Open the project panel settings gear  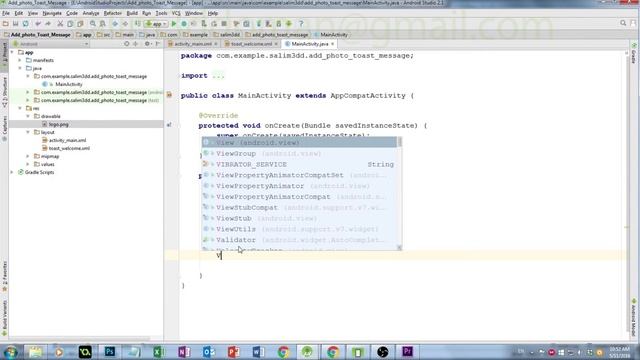pos(147,44)
